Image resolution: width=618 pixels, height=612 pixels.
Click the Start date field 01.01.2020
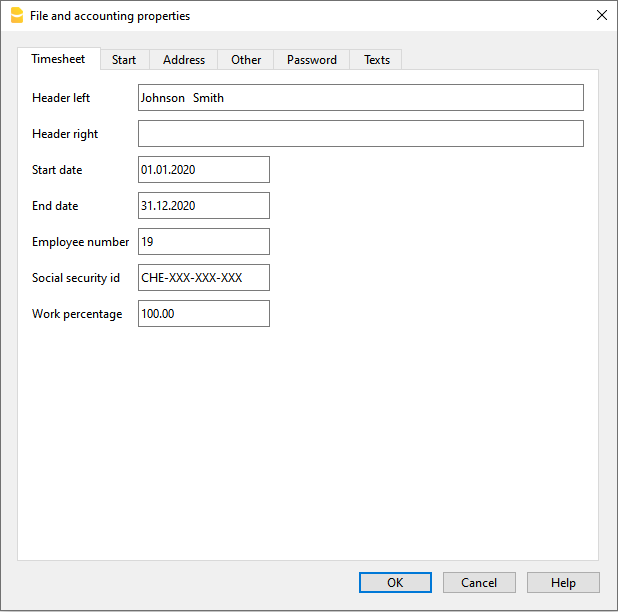[x=204, y=169]
